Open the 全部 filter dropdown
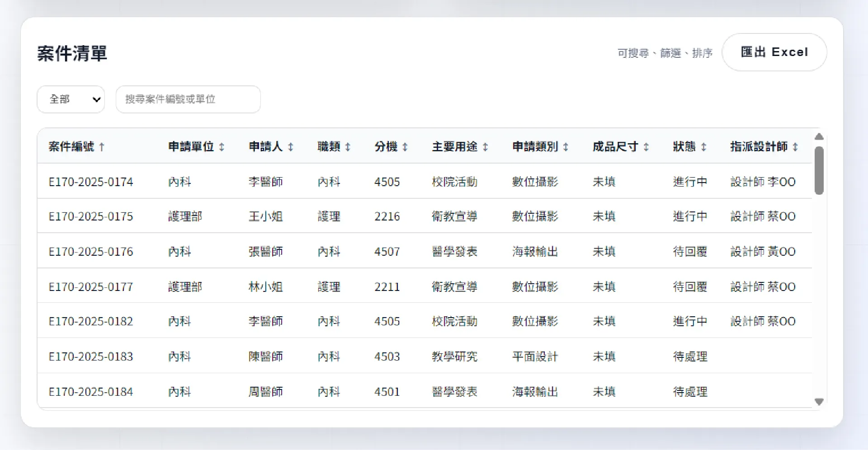Viewport: 868px width, 450px height. click(x=71, y=99)
